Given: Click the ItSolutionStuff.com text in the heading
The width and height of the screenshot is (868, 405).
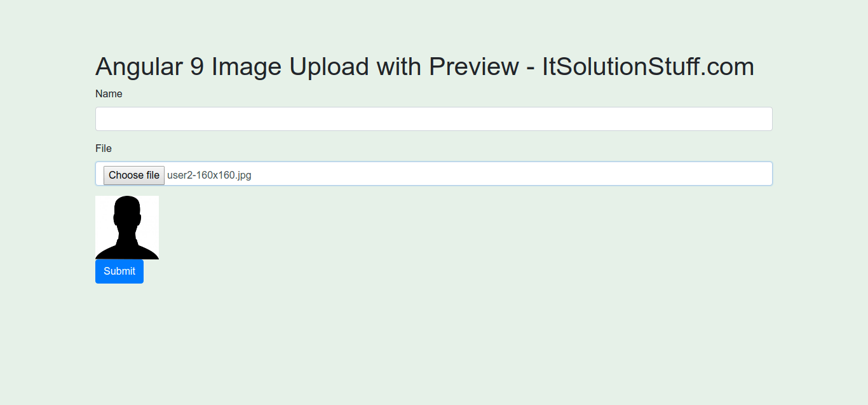Looking at the screenshot, I should (648, 67).
